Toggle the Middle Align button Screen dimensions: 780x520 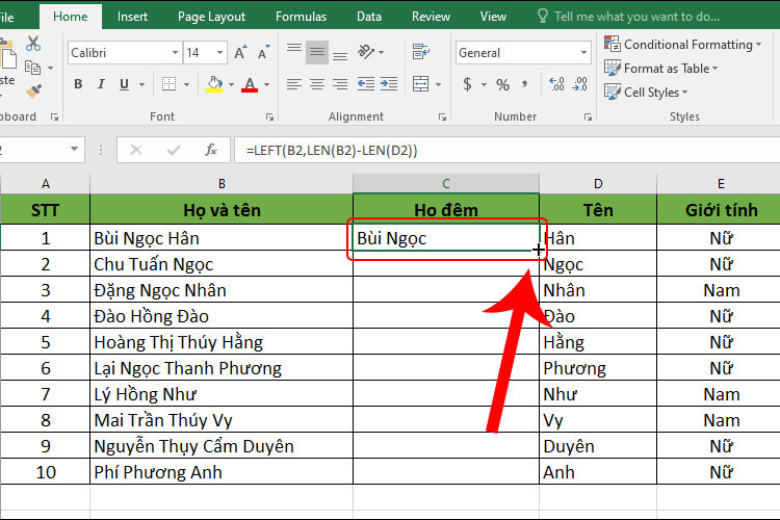coord(317,52)
